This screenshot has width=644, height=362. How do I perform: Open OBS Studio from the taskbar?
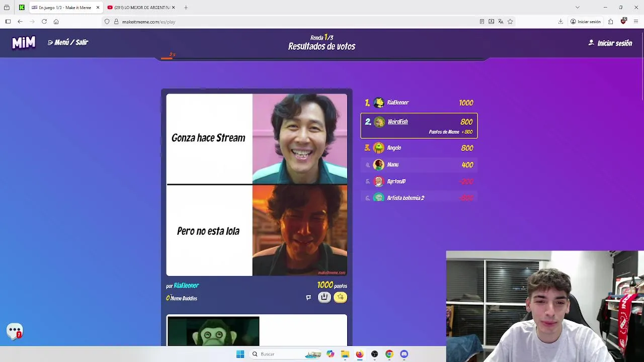tap(374, 354)
